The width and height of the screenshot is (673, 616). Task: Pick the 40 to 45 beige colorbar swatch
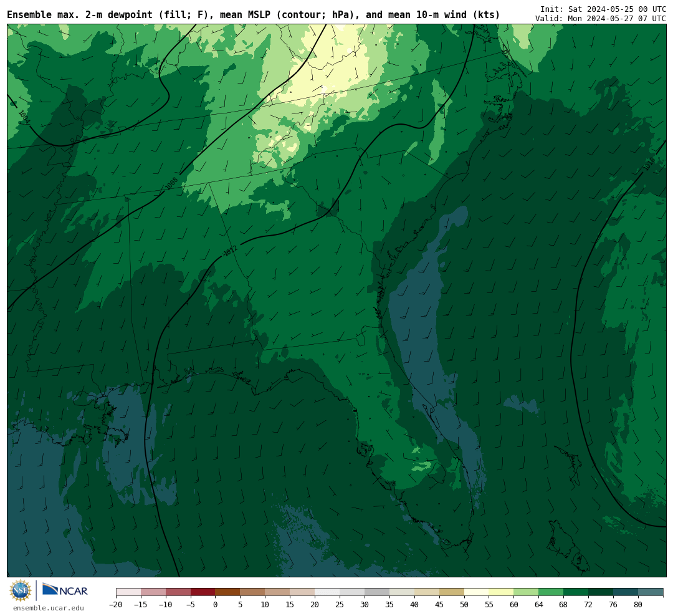click(x=427, y=592)
